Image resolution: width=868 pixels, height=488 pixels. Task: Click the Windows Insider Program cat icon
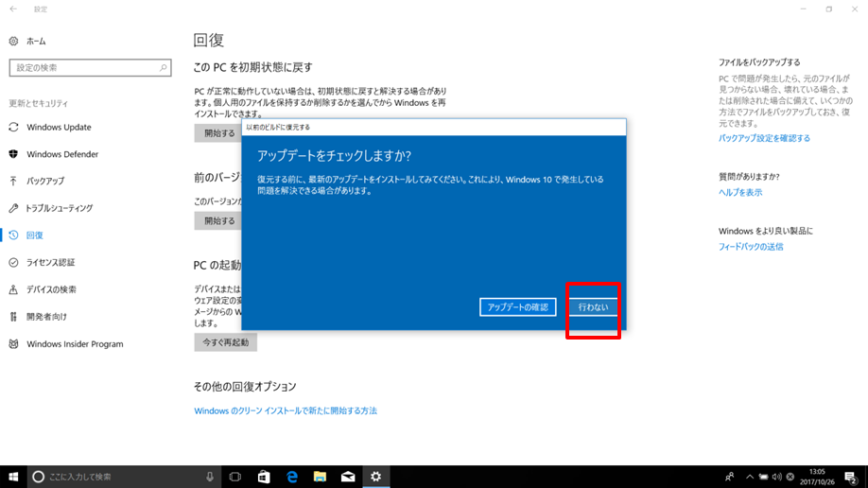point(13,344)
